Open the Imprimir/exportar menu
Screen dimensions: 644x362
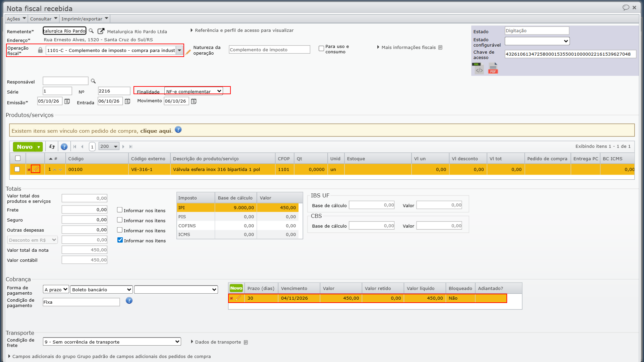(85, 19)
